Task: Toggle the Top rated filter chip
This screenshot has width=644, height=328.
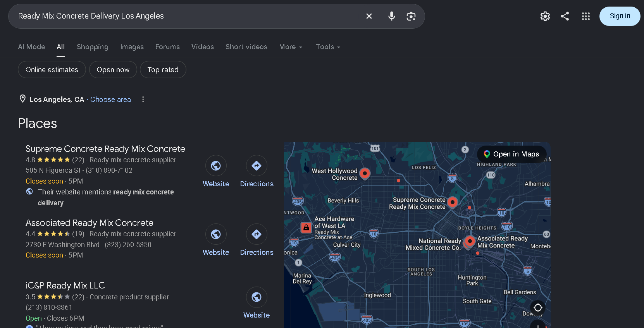Action: coord(163,70)
